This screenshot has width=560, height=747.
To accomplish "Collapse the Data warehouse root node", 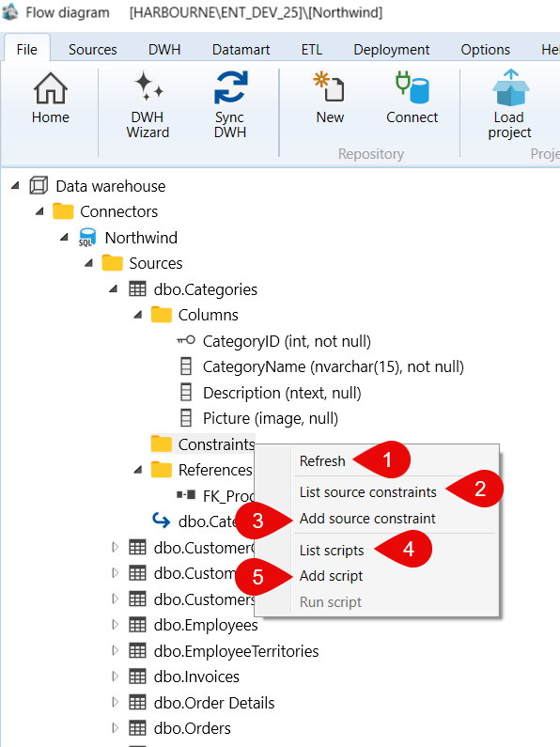I will [x=16, y=185].
